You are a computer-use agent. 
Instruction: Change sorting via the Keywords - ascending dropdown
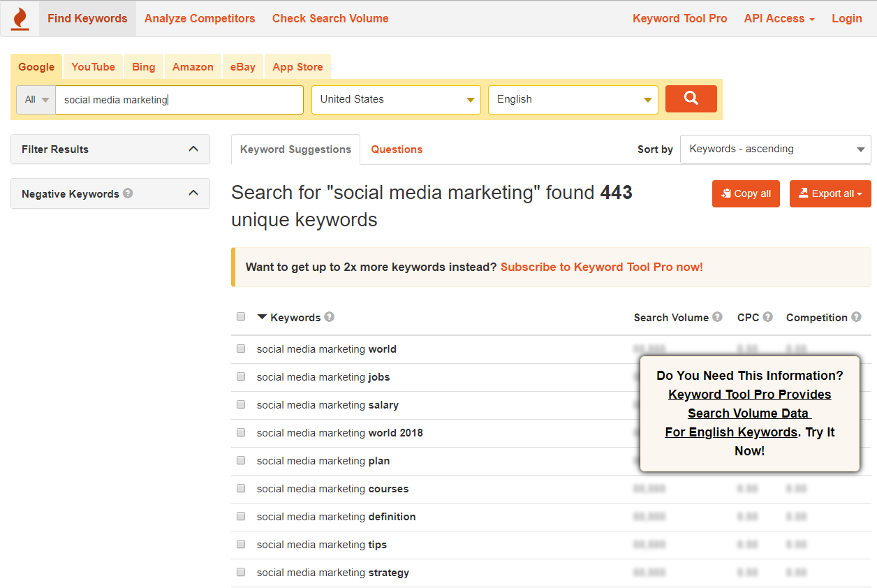click(x=775, y=149)
